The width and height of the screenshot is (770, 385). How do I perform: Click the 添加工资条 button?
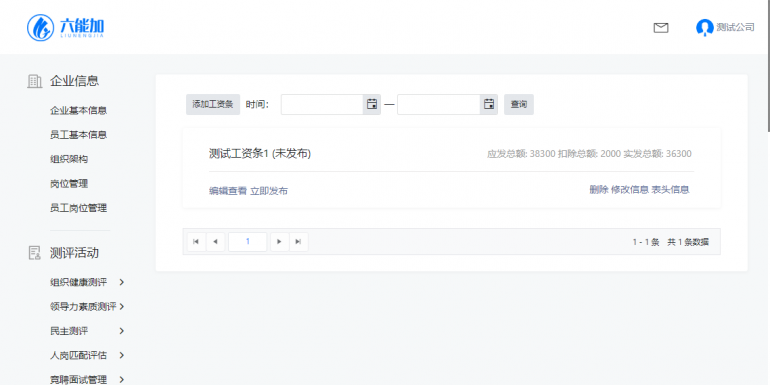213,104
